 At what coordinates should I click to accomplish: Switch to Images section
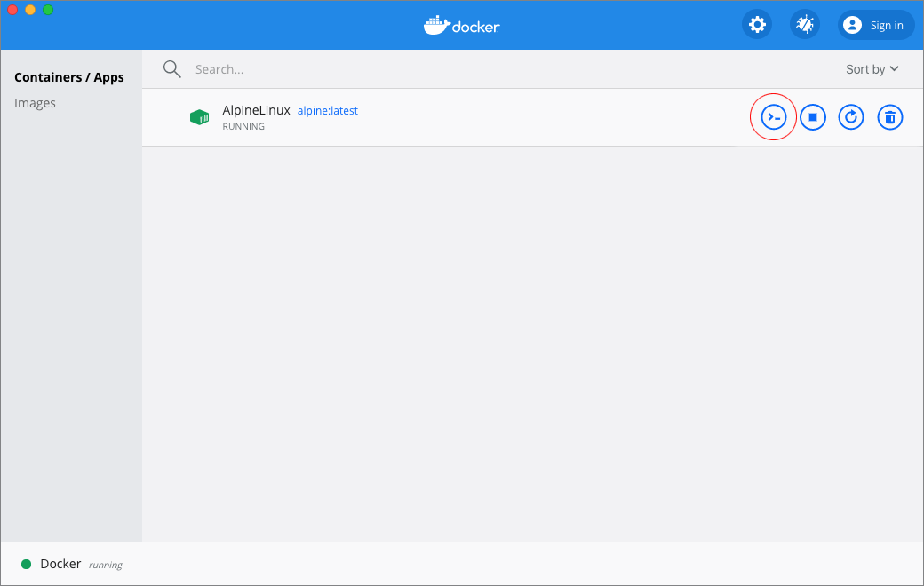(x=35, y=103)
